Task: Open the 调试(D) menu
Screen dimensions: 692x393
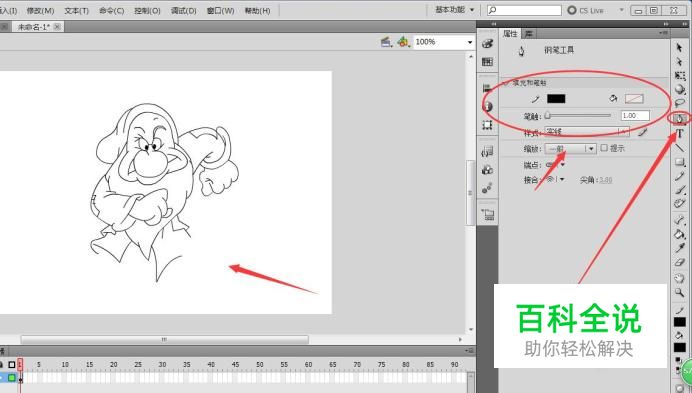Action: click(184, 10)
